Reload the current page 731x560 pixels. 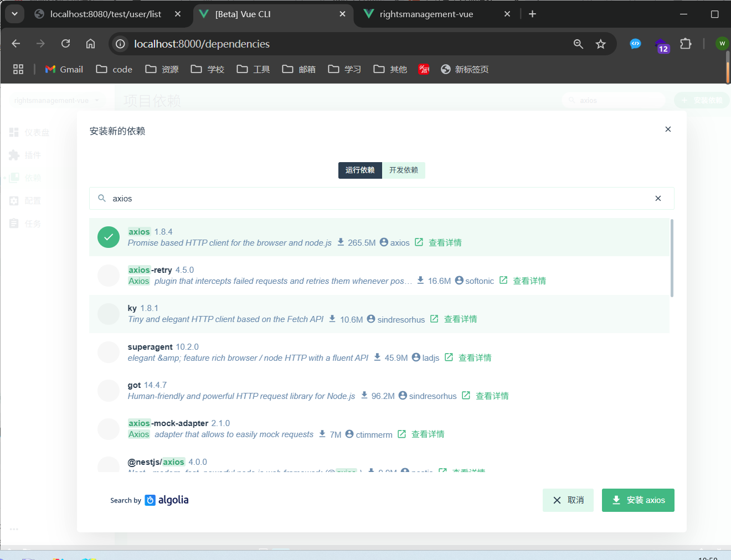tap(65, 44)
